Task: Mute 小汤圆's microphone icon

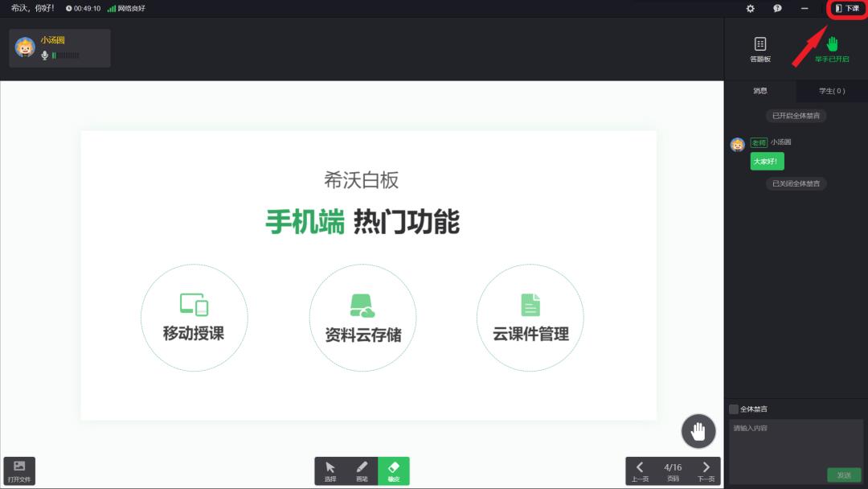Action: point(45,55)
